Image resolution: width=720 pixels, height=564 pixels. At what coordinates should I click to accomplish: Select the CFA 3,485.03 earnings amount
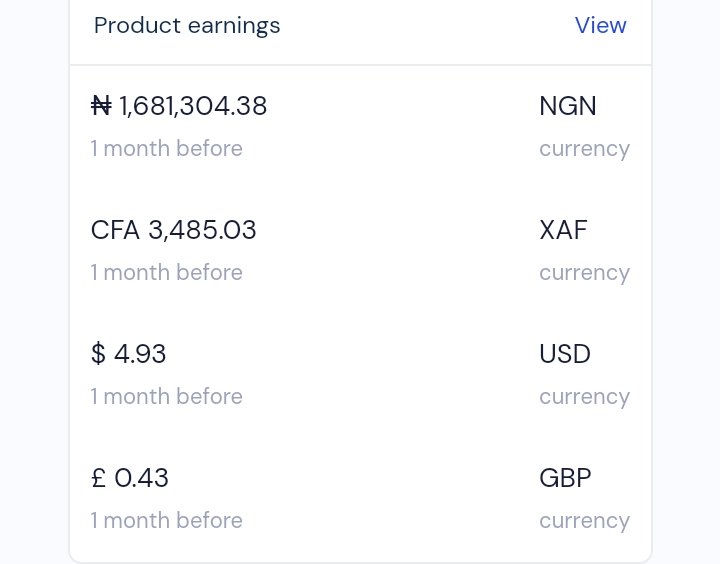(x=174, y=230)
